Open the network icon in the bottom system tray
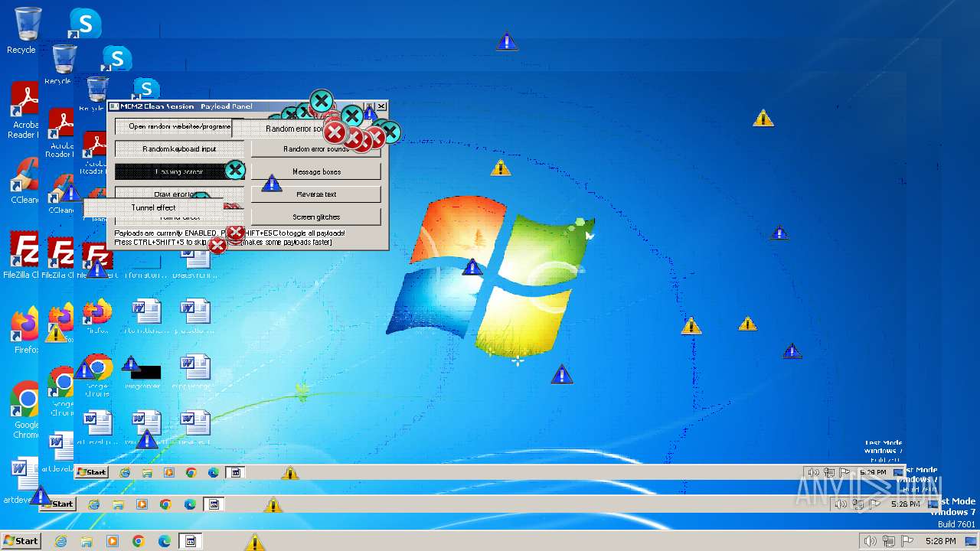Image resolution: width=980 pixels, height=551 pixels. click(x=889, y=541)
